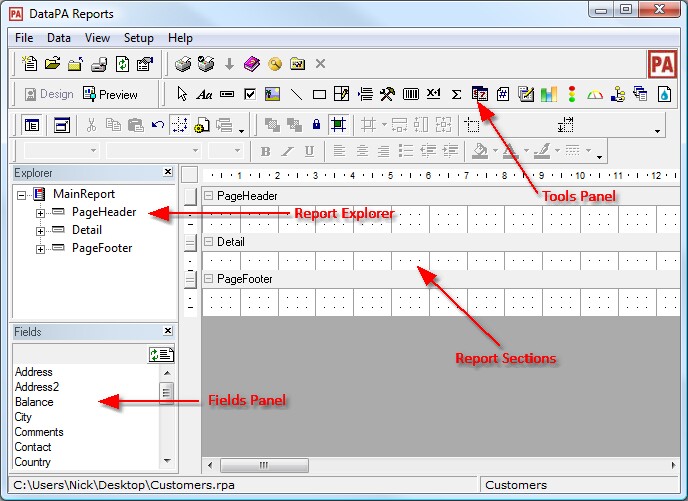Expand the Detail node in Explorer
The image size is (688, 501).
[41, 231]
